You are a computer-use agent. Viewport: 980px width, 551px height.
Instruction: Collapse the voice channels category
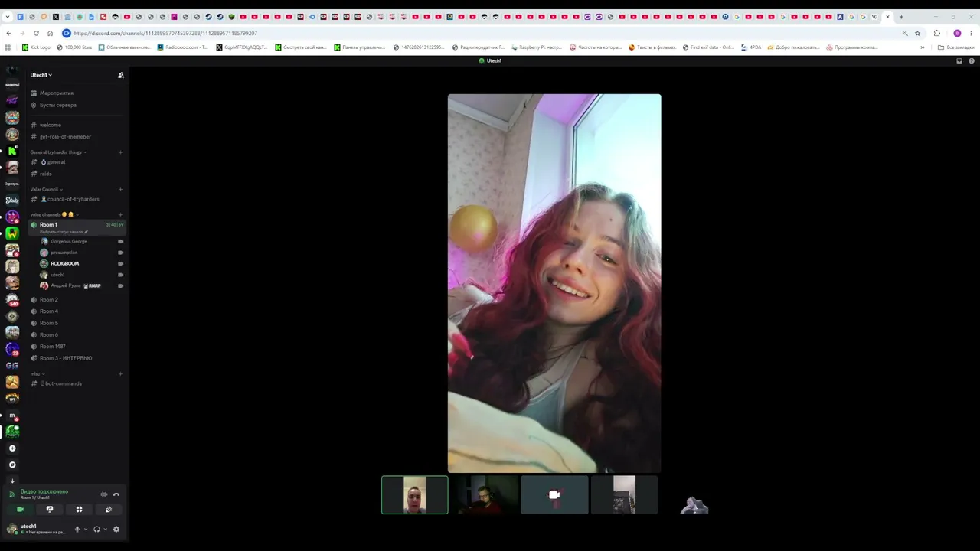54,214
